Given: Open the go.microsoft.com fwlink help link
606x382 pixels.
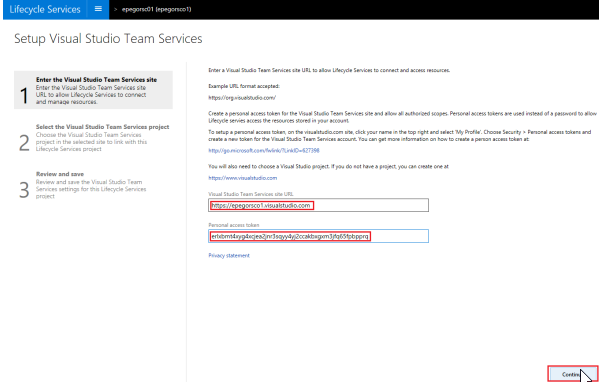Looking at the screenshot, I should [x=264, y=150].
